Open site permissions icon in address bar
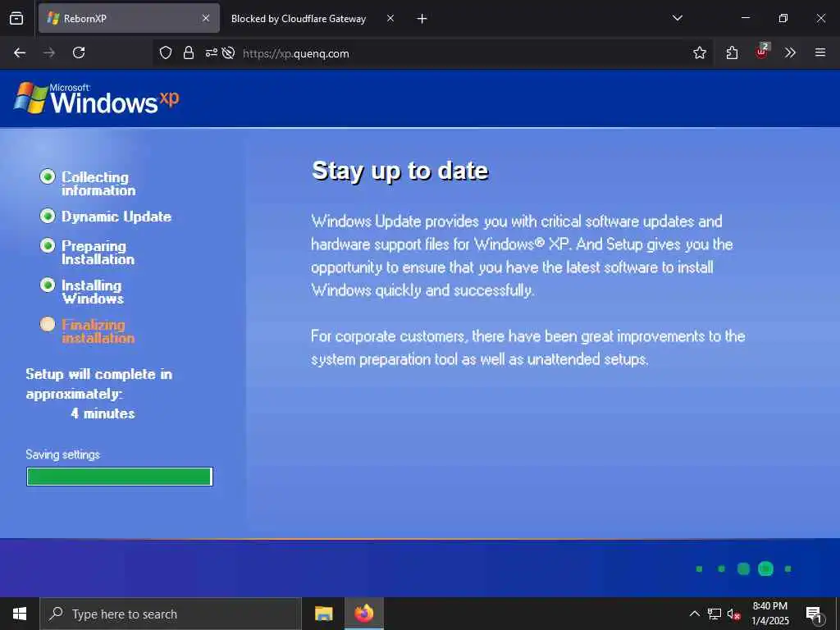Viewport: 840px width, 630px height. coord(212,52)
